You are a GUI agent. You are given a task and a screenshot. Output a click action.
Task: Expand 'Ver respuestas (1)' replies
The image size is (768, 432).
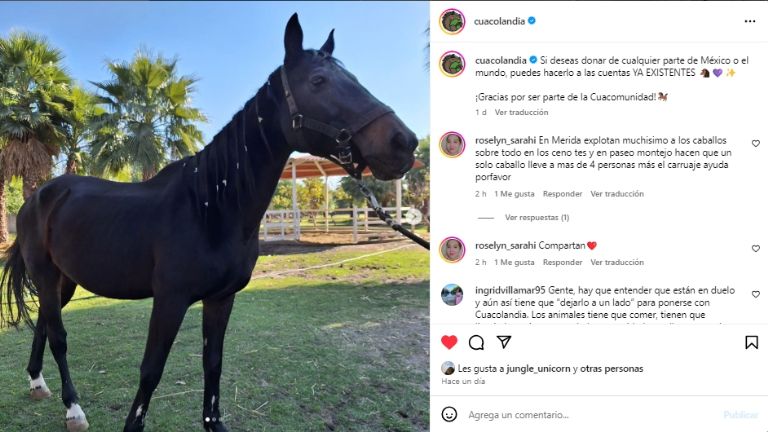tap(537, 217)
